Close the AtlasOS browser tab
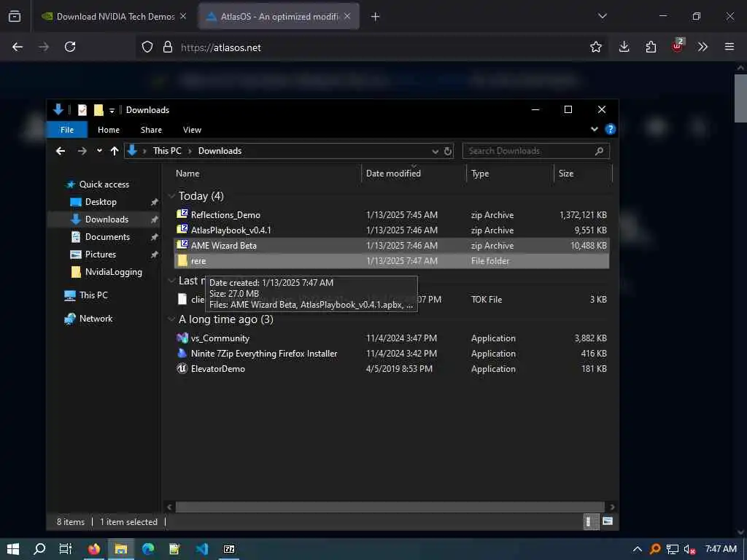The height and width of the screenshot is (560, 747). tap(347, 16)
